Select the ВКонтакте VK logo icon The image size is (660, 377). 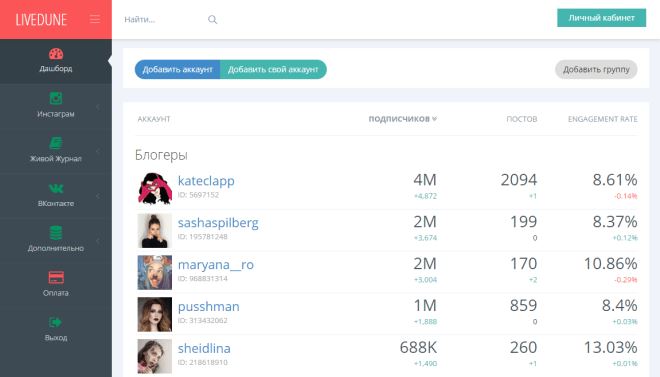click(56, 188)
